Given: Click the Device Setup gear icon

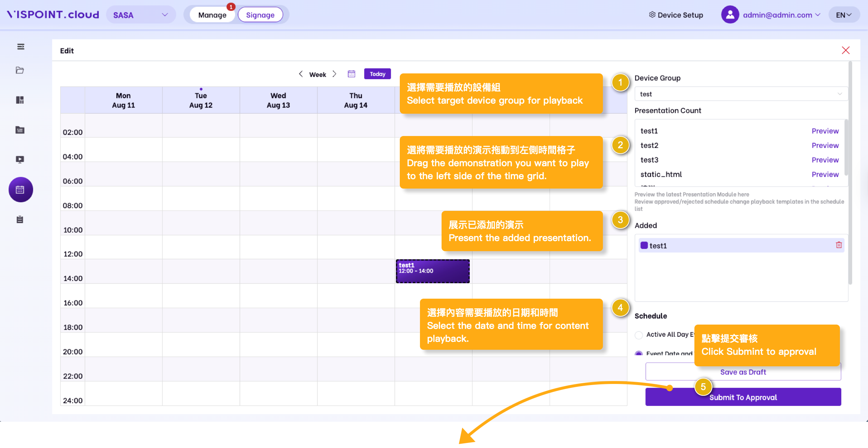Looking at the screenshot, I should pyautogui.click(x=652, y=15).
